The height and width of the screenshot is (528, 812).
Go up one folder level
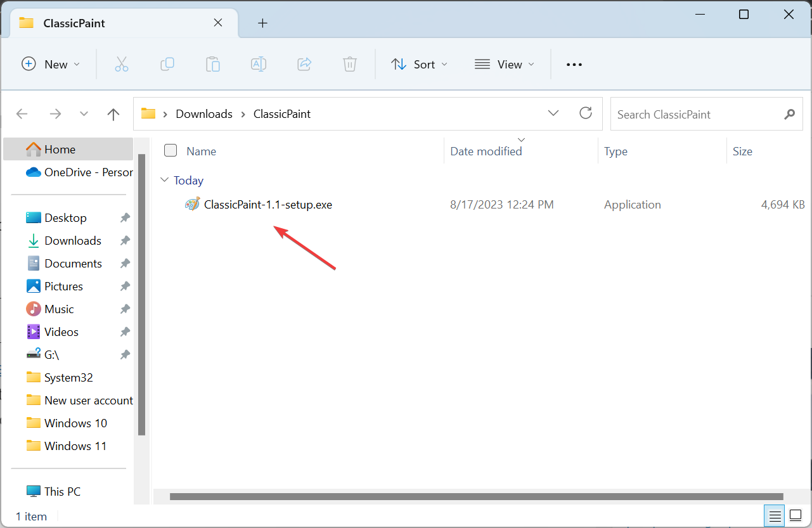coord(113,114)
